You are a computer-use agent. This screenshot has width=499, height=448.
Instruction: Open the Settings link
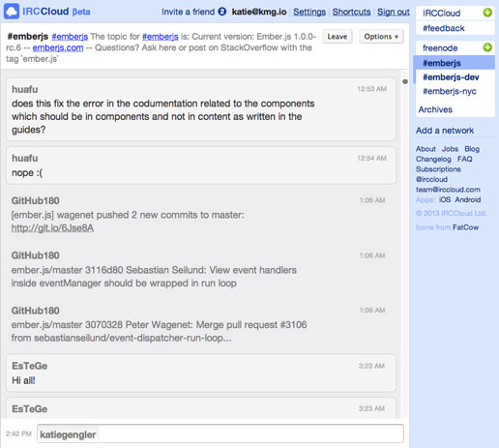[x=309, y=12]
